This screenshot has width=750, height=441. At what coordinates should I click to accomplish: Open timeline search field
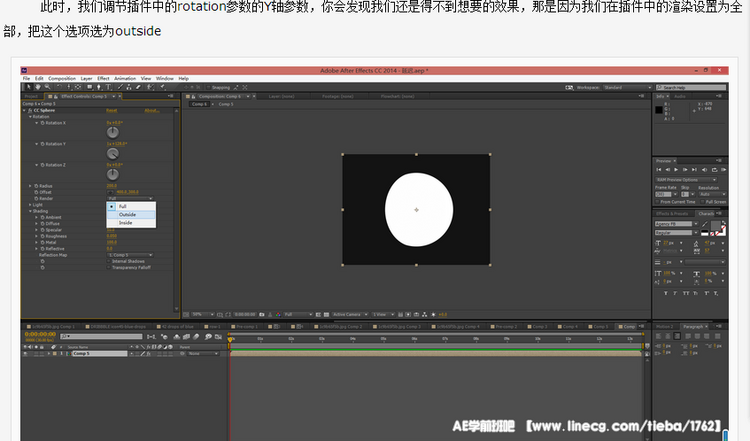101,337
